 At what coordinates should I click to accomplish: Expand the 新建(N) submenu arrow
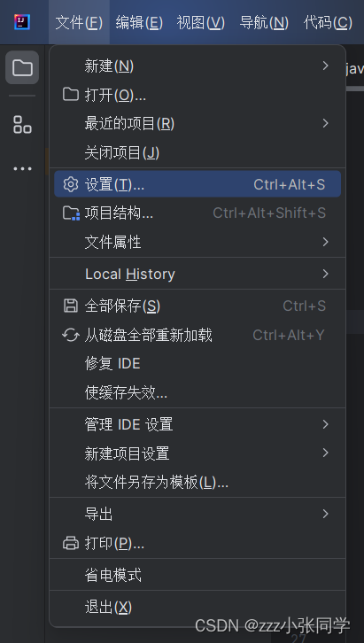click(x=325, y=66)
